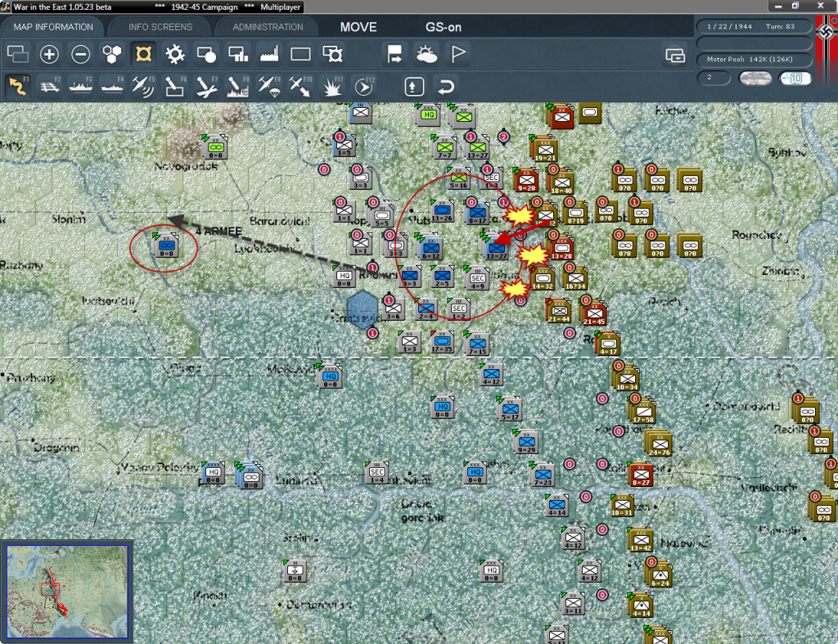Toggle the hex grid display icon
The height and width of the screenshot is (644, 838).
(111, 54)
